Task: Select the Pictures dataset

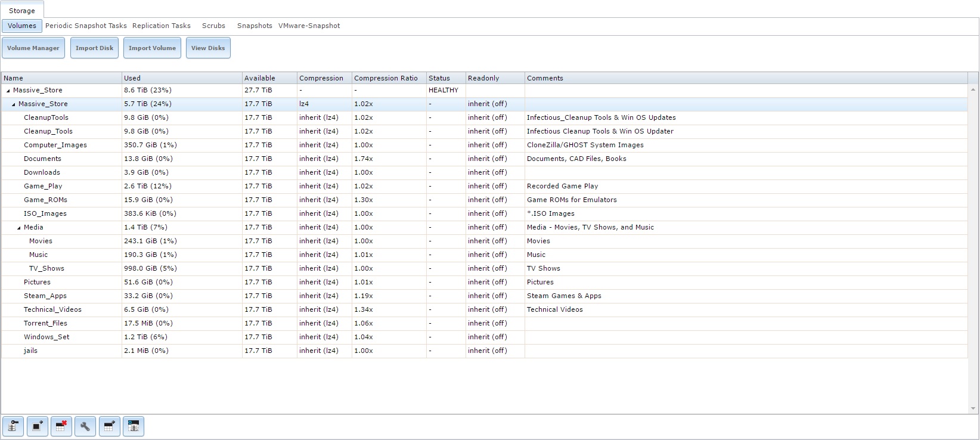Action: click(x=37, y=283)
